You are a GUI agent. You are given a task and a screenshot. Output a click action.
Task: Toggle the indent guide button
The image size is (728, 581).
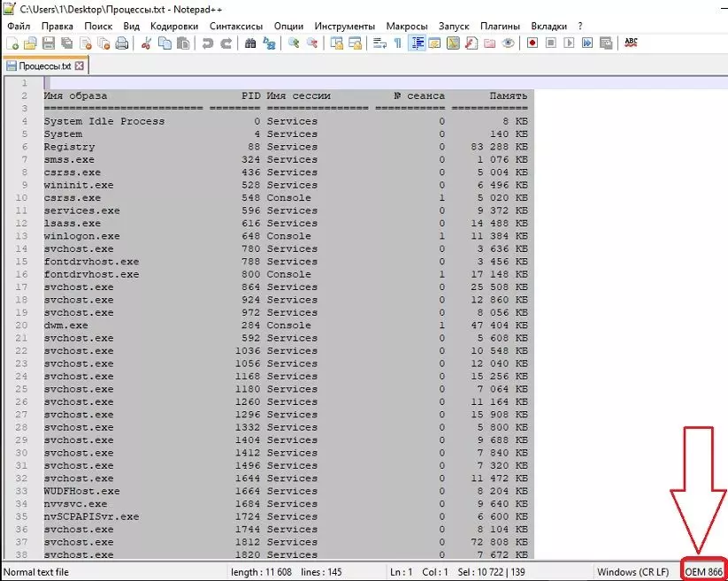(x=417, y=42)
